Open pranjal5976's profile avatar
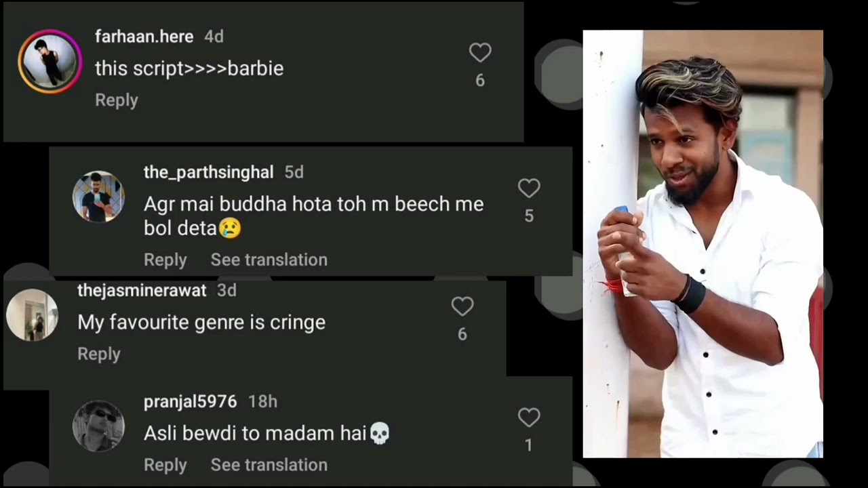Screen dimensions: 868x488 pos(98,426)
